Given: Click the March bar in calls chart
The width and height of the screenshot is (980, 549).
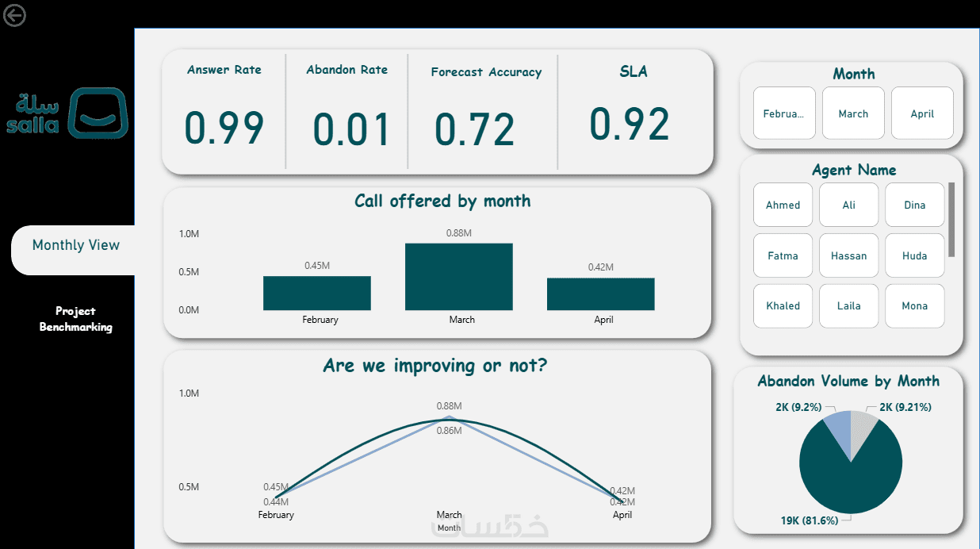Looking at the screenshot, I should 459,276.
